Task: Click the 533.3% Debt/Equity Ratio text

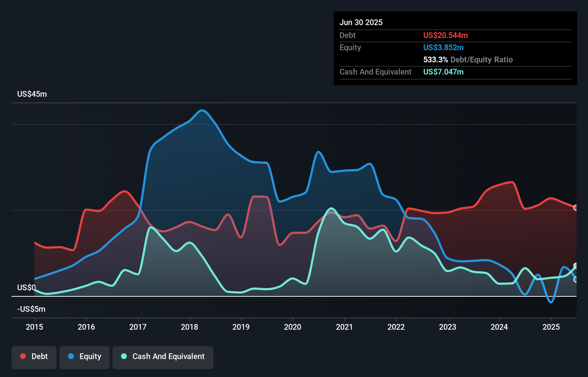Action: 468,59
